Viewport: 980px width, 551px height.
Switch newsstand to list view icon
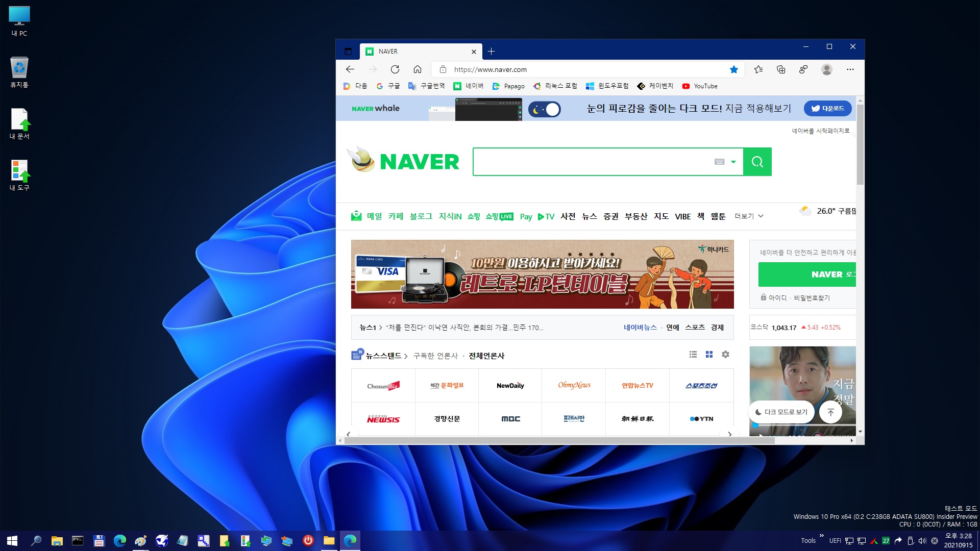[x=693, y=355]
